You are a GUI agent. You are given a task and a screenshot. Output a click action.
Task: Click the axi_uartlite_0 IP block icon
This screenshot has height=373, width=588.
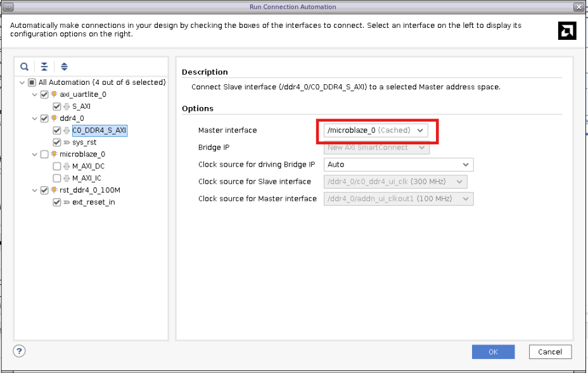coord(54,94)
